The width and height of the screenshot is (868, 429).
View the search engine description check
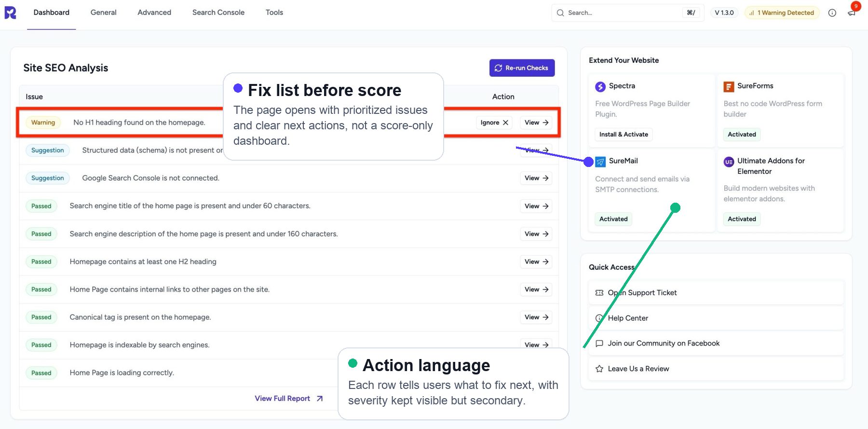(537, 234)
